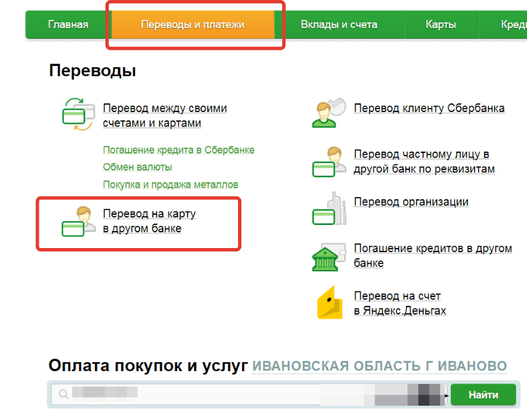
Task: Open Покупка и продажа металлов link
Action: 171,184
